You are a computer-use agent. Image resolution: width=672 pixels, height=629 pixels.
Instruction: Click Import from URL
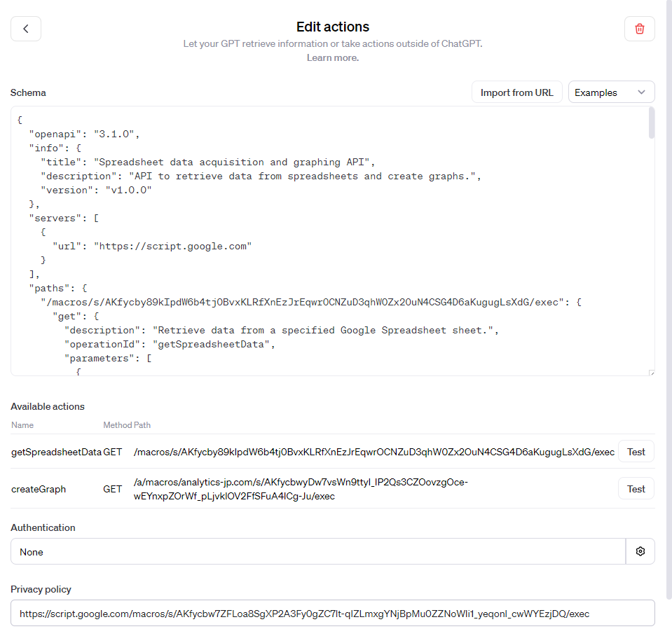(x=516, y=92)
